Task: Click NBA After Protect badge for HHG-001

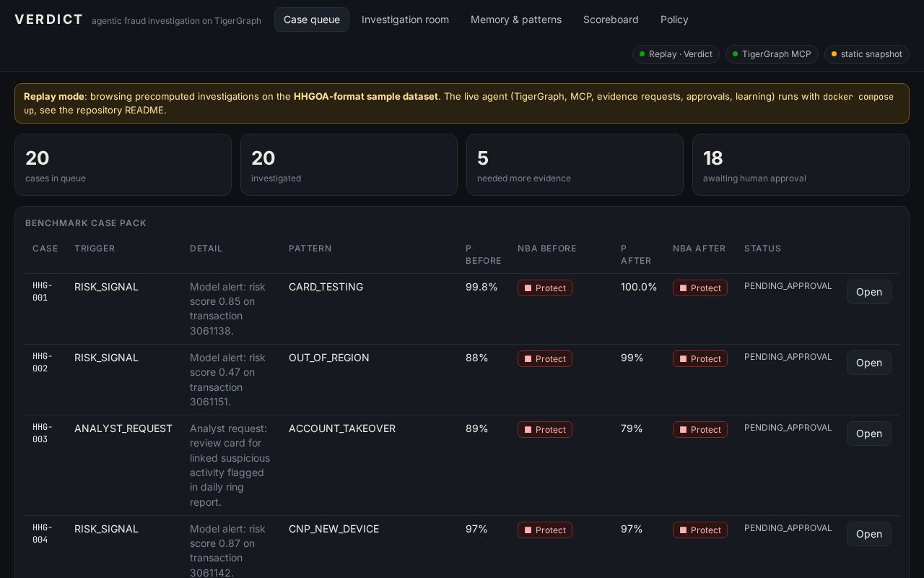Action: 700,288
